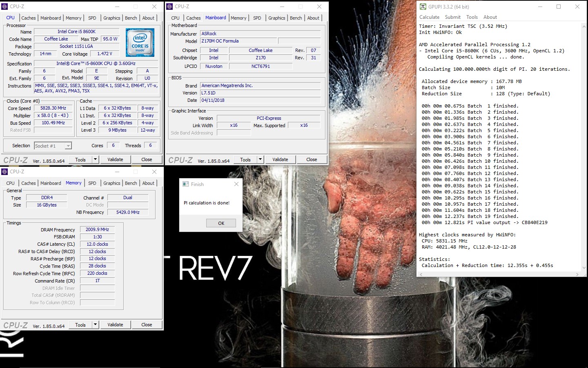Click the Close button in the Memory window
The width and height of the screenshot is (588, 368).
[147, 325]
